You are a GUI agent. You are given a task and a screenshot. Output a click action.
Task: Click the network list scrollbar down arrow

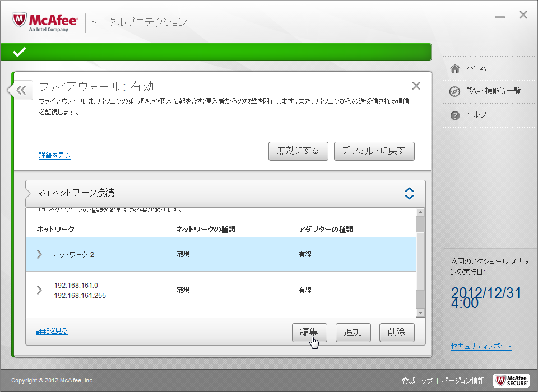420,312
